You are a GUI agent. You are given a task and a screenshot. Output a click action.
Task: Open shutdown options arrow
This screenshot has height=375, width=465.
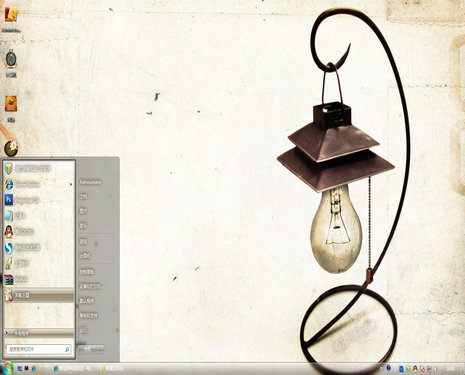[99, 349]
